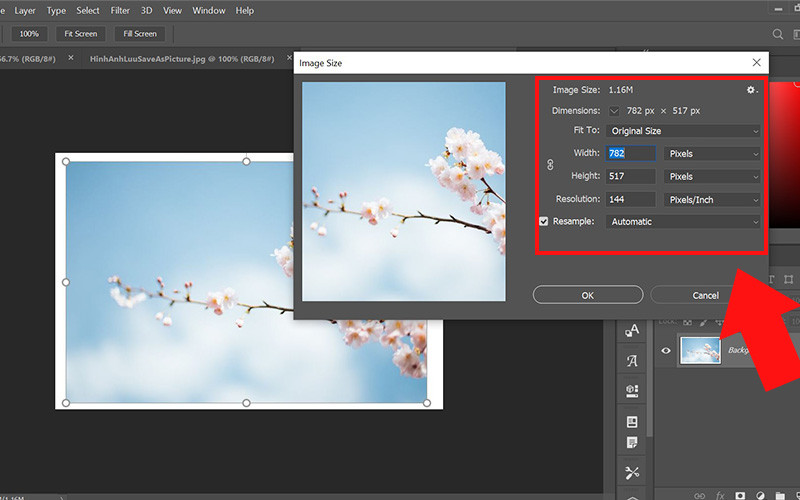Click the add layer mask icon

coord(740,495)
